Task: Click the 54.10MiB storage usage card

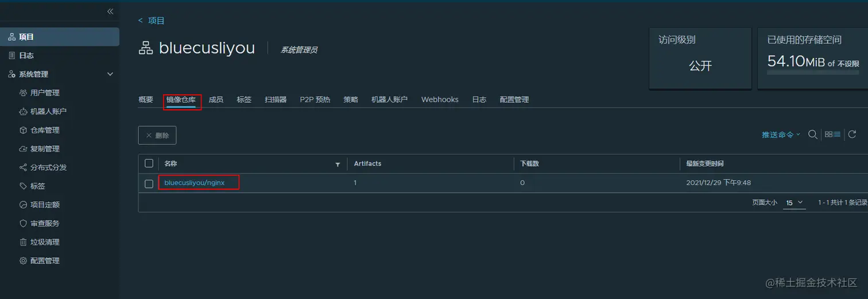Action: (813, 58)
